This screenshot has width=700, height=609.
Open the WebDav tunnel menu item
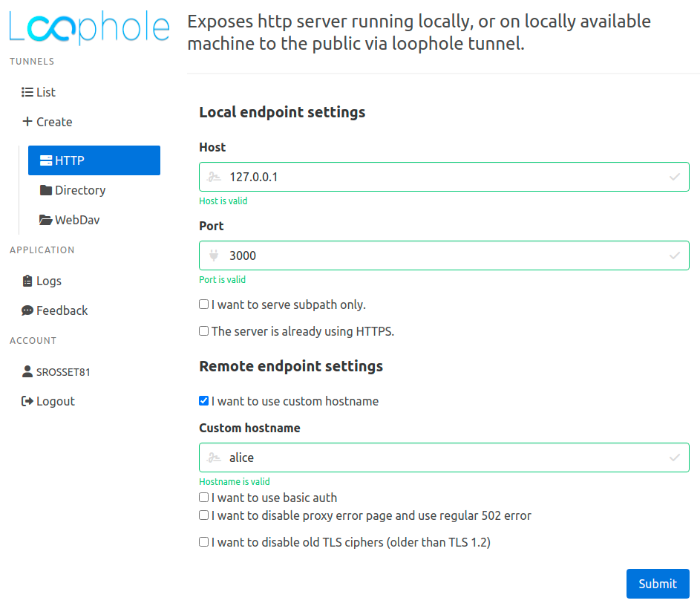point(77,220)
